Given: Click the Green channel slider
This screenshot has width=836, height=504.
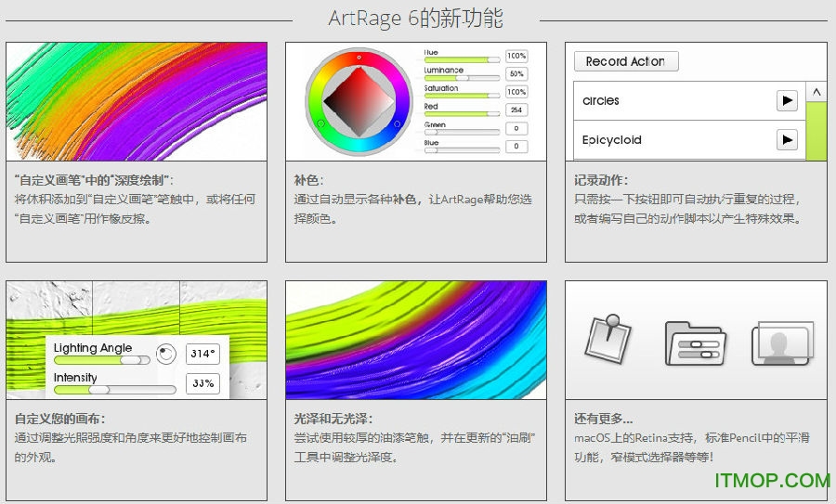Looking at the screenshot, I should (462, 132).
